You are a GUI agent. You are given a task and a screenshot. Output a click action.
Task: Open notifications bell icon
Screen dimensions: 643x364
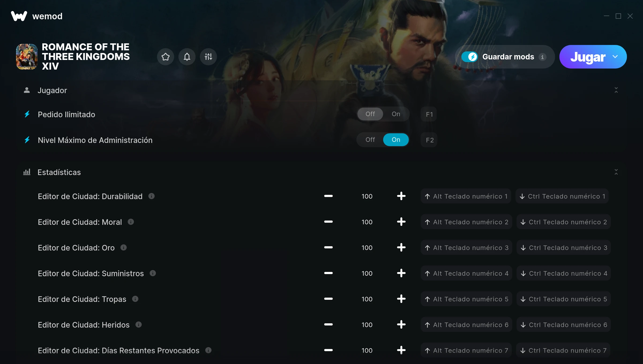(x=187, y=57)
